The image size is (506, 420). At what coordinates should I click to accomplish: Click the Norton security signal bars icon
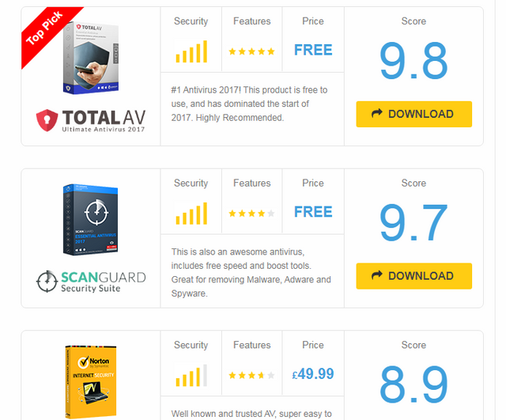[x=191, y=375]
